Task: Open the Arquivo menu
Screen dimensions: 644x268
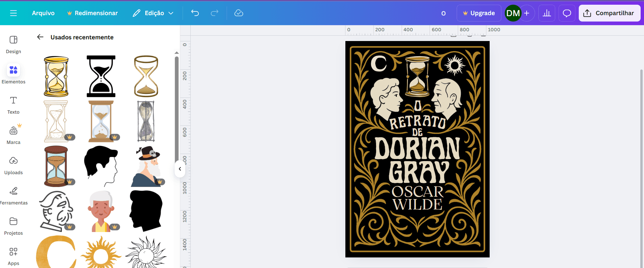Action: pos(43,13)
